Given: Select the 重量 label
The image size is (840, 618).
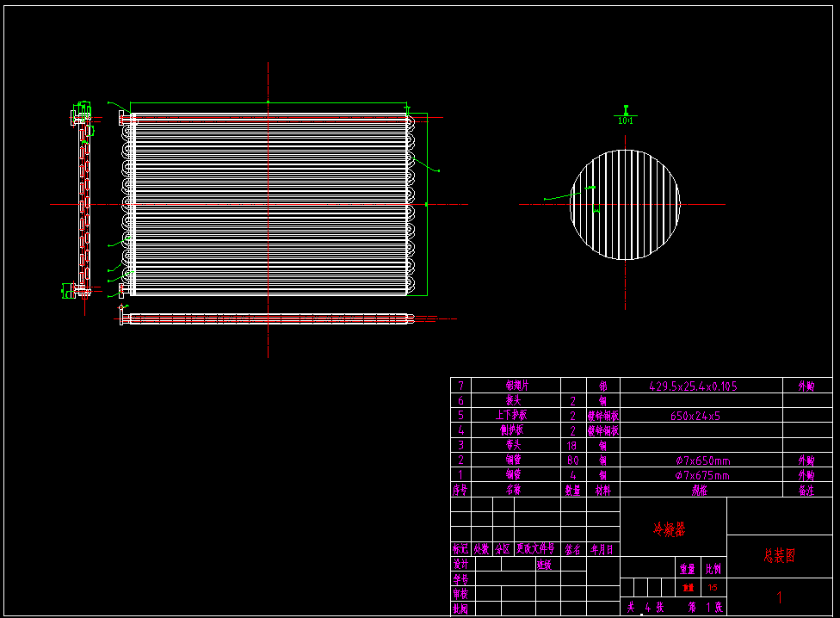Looking at the screenshot, I should (x=688, y=569).
